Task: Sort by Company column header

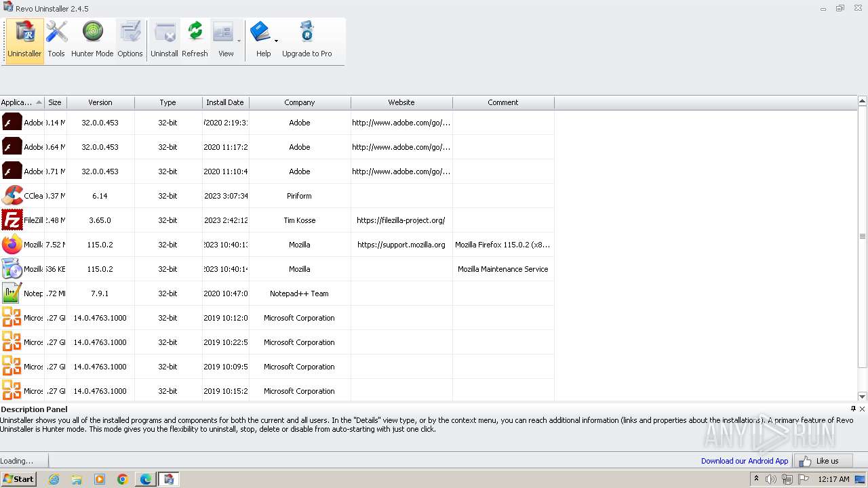Action: coord(300,102)
